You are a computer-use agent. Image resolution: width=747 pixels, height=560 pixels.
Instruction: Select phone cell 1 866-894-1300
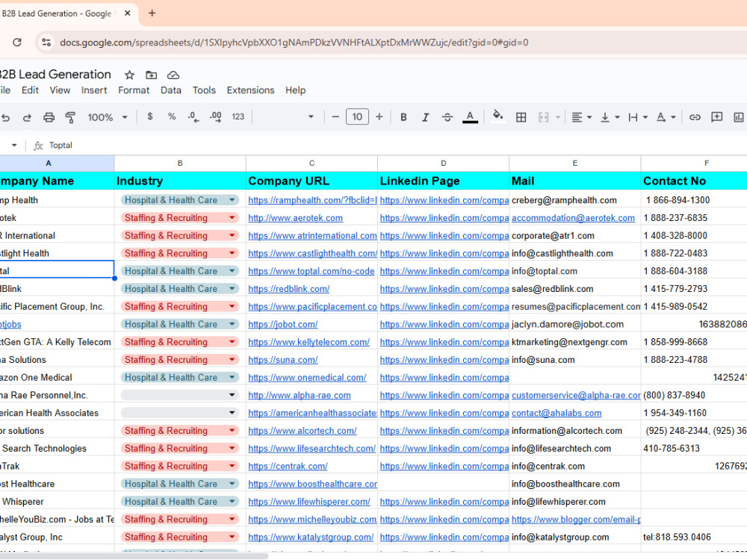click(x=694, y=200)
